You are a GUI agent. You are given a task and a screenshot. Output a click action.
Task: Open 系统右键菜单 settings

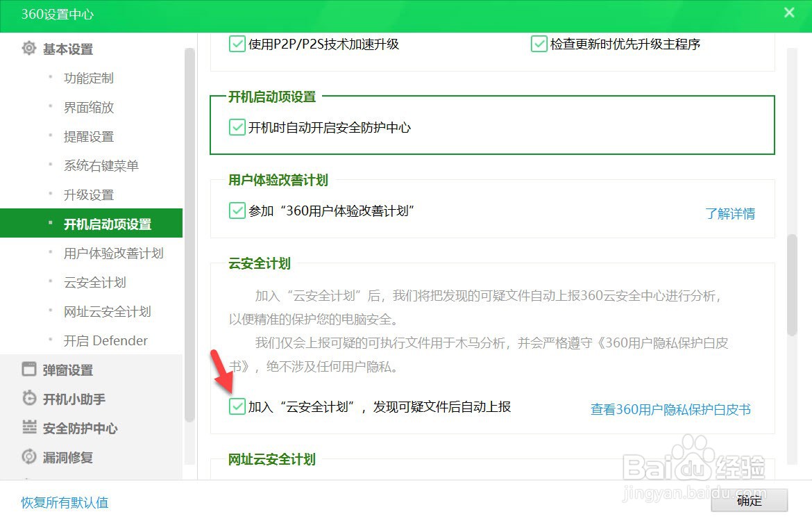click(x=101, y=166)
